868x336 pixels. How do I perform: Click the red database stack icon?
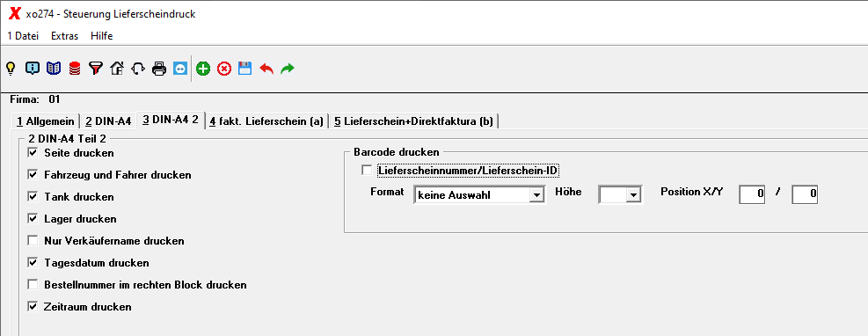75,69
